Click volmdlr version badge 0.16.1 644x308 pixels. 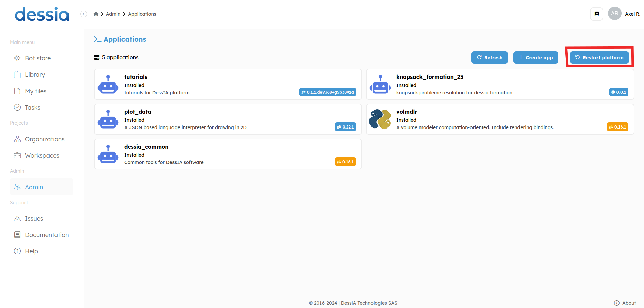617,127
